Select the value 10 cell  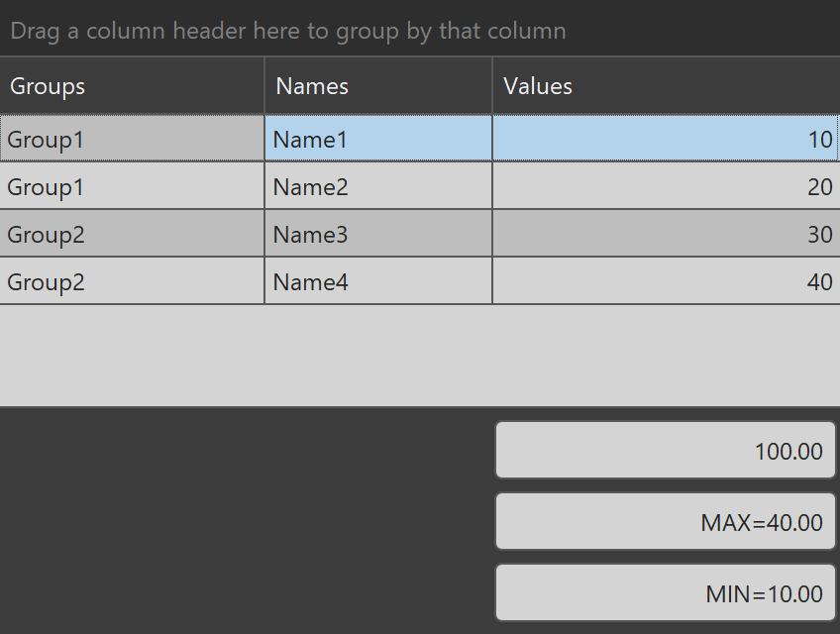click(666, 139)
